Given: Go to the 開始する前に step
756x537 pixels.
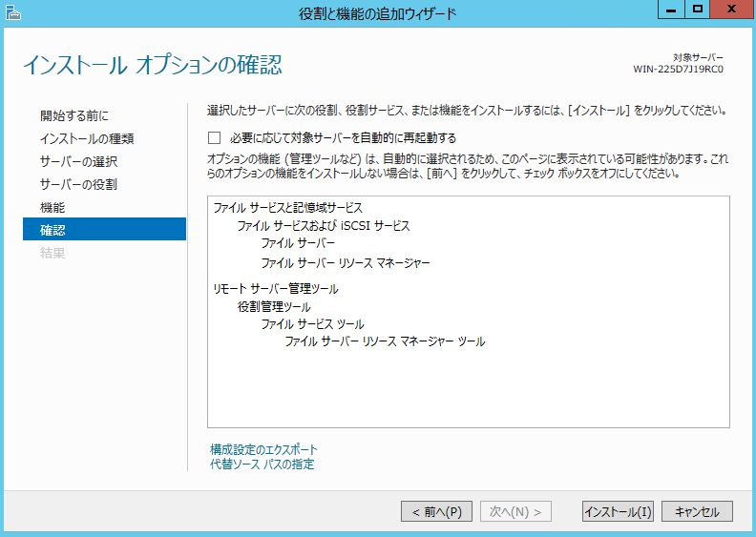Looking at the screenshot, I should pos(74,115).
